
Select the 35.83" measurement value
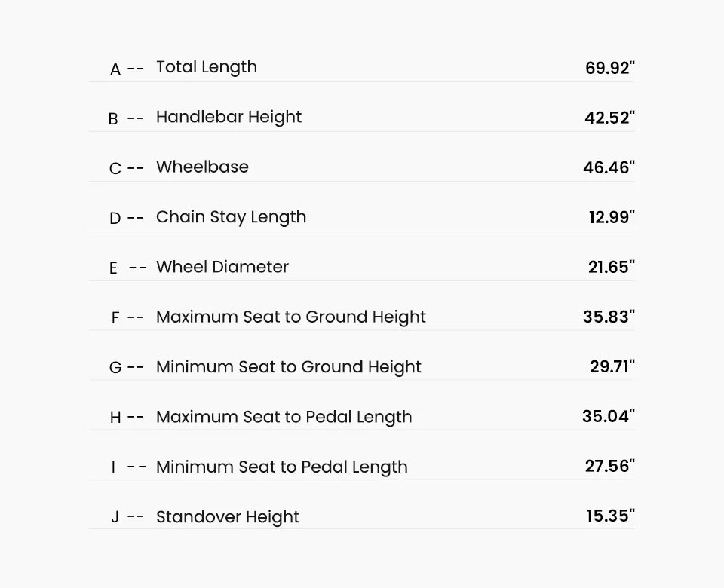click(x=609, y=317)
